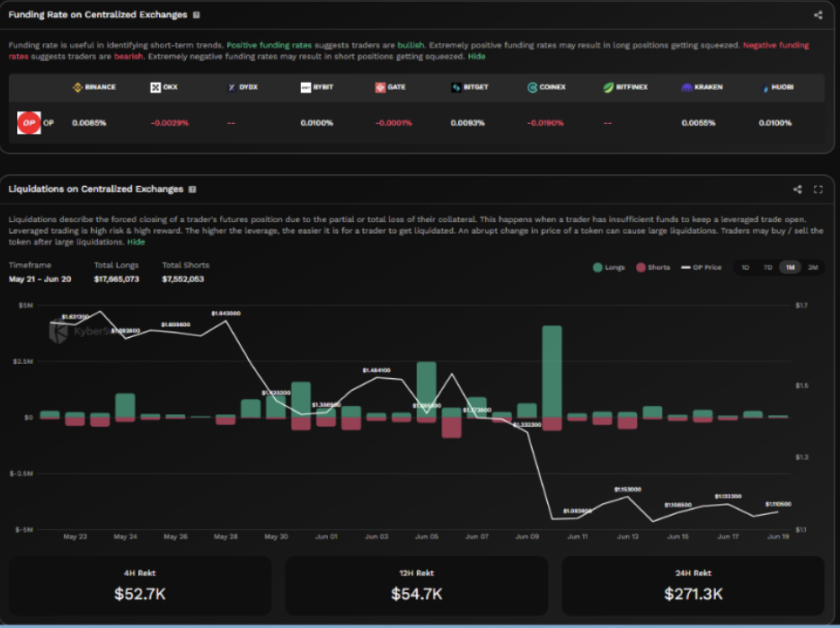
Task: Click the Liquidations panel share icon
Action: [x=798, y=190]
